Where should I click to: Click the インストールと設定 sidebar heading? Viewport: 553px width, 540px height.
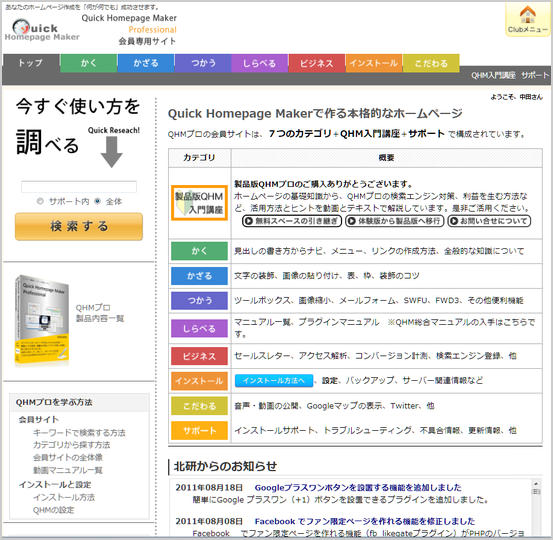[55, 485]
